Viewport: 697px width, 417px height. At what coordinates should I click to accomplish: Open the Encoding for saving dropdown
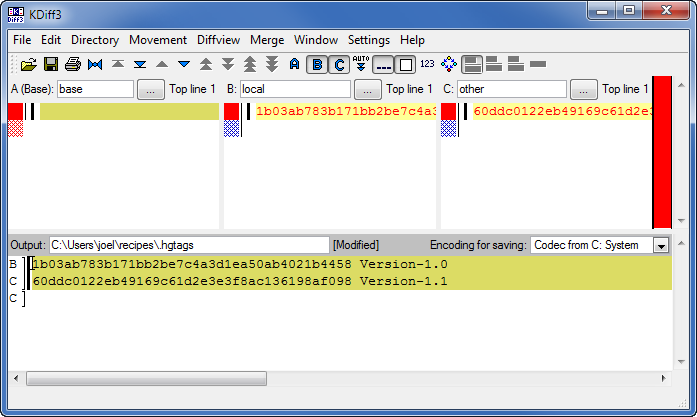pyautogui.click(x=660, y=245)
